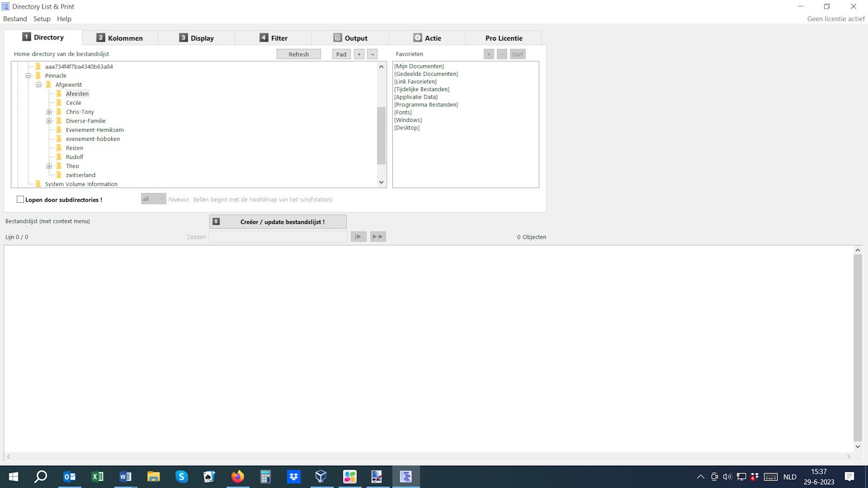Expand the Theo folder node
Viewport: 868px width, 488px height.
(x=49, y=166)
